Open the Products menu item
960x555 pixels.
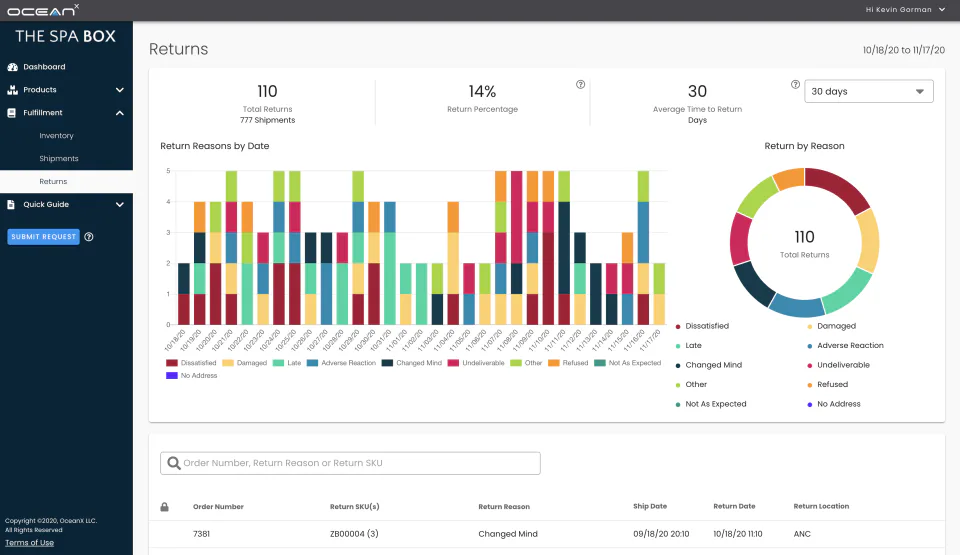click(40, 89)
